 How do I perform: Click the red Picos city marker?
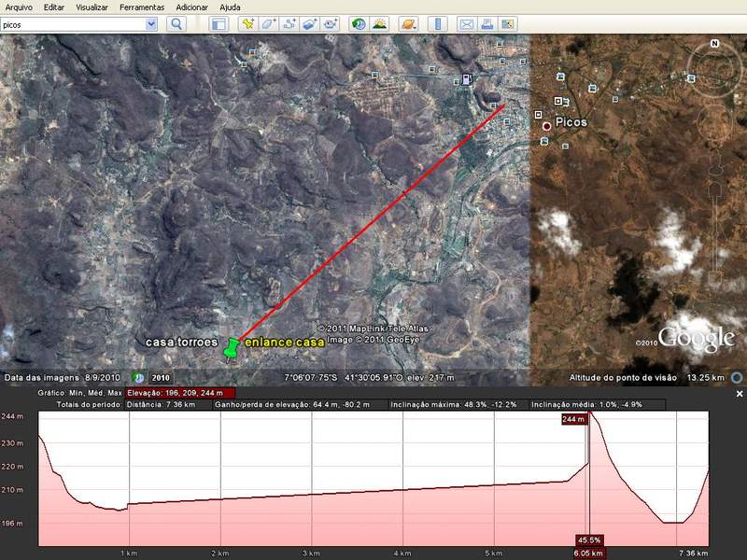coord(546,126)
